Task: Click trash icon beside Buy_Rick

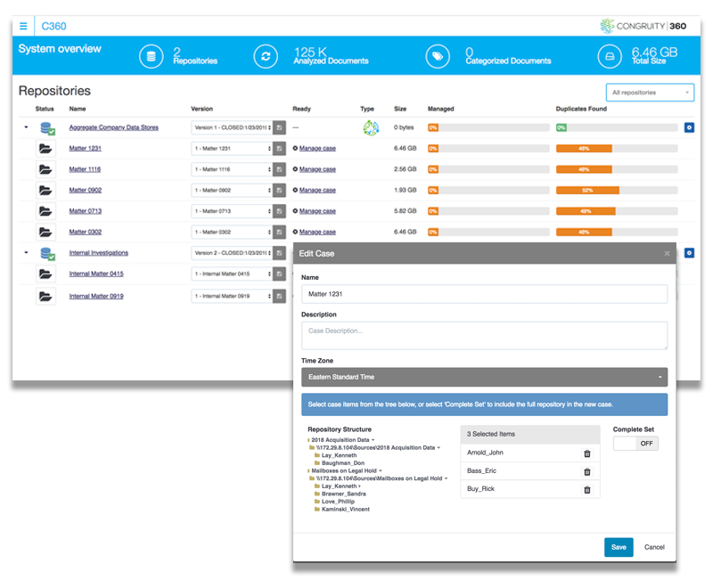Action: coord(586,489)
